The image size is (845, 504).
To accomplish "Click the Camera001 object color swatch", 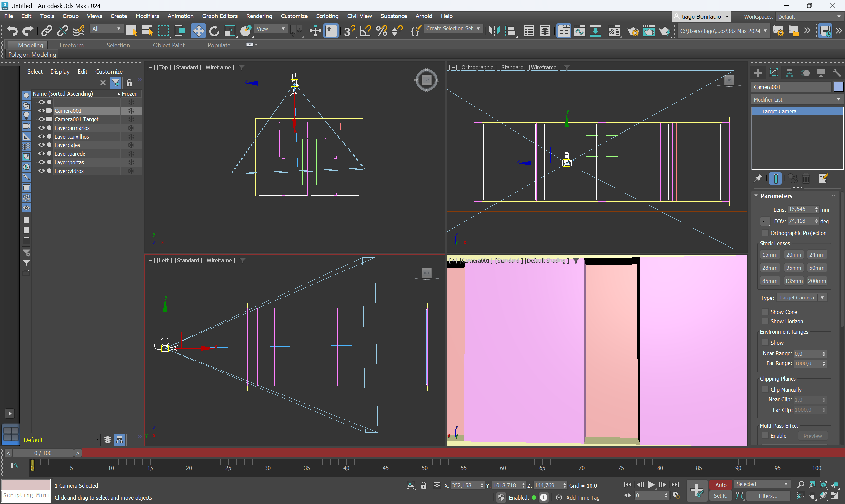I will tap(838, 87).
